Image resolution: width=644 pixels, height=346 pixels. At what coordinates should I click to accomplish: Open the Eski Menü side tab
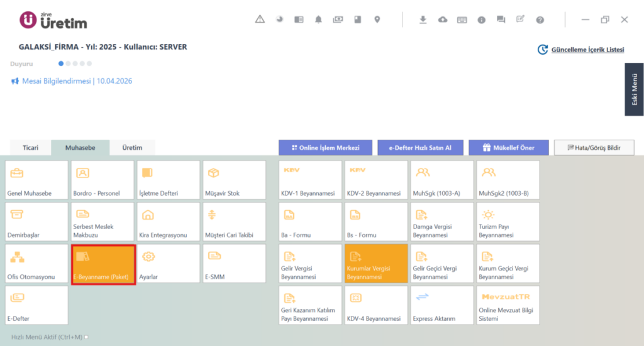pyautogui.click(x=634, y=89)
